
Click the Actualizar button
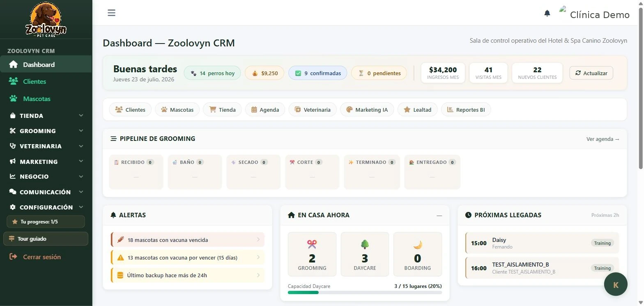(x=591, y=73)
